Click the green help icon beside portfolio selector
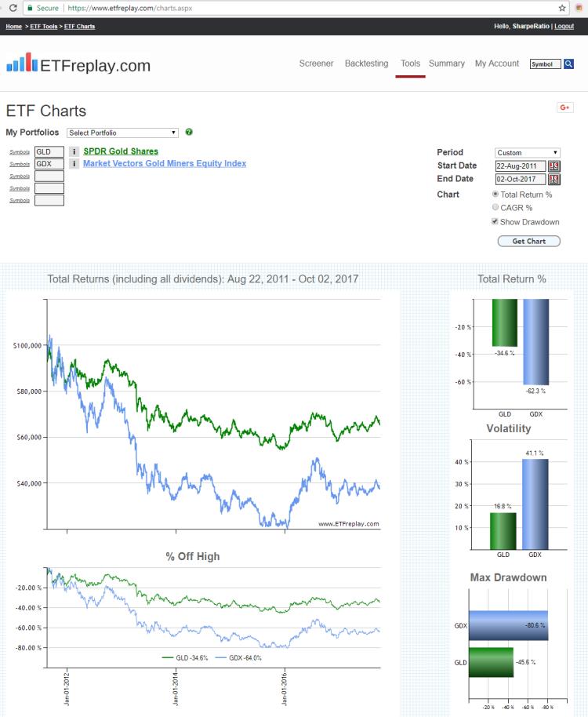This screenshot has width=588, height=717. 189,132
